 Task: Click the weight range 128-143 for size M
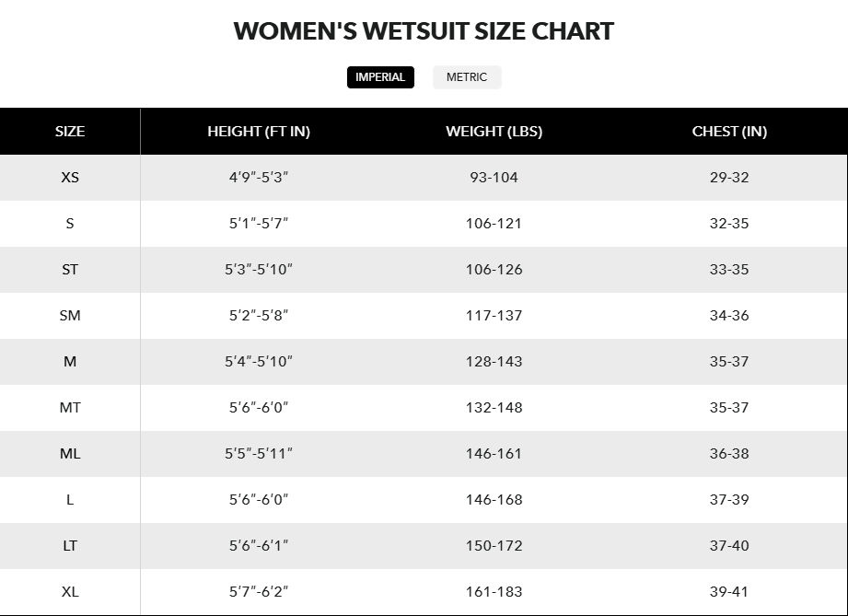494,361
